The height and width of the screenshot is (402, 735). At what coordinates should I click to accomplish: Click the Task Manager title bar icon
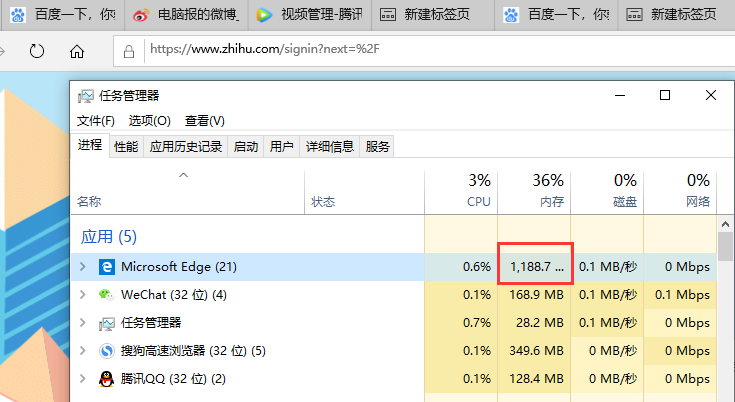coord(86,96)
